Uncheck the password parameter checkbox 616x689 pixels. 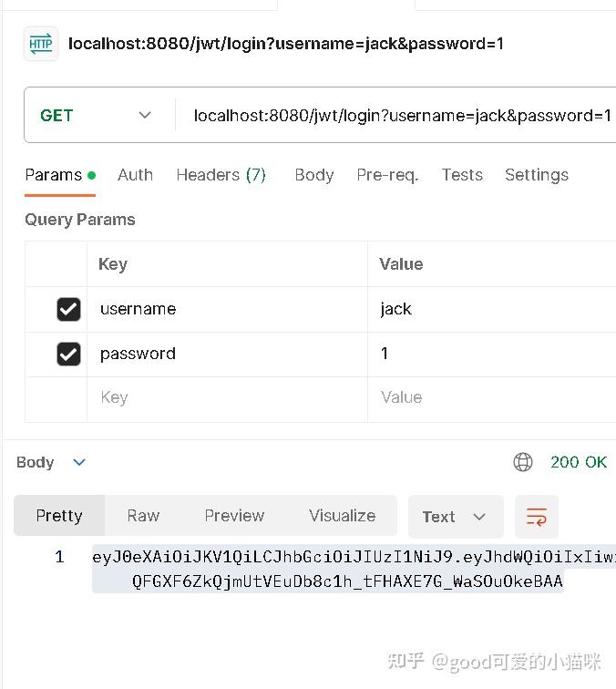[68, 354]
